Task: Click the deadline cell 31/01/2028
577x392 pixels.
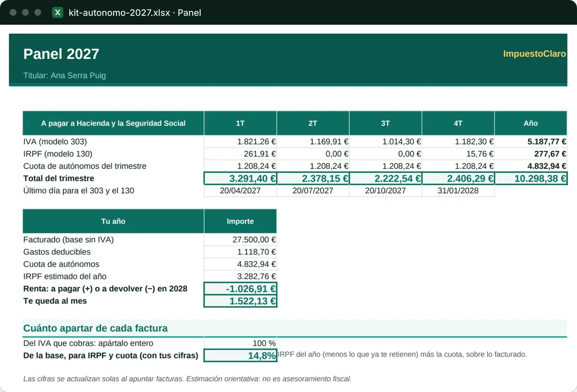Action: [x=458, y=191]
